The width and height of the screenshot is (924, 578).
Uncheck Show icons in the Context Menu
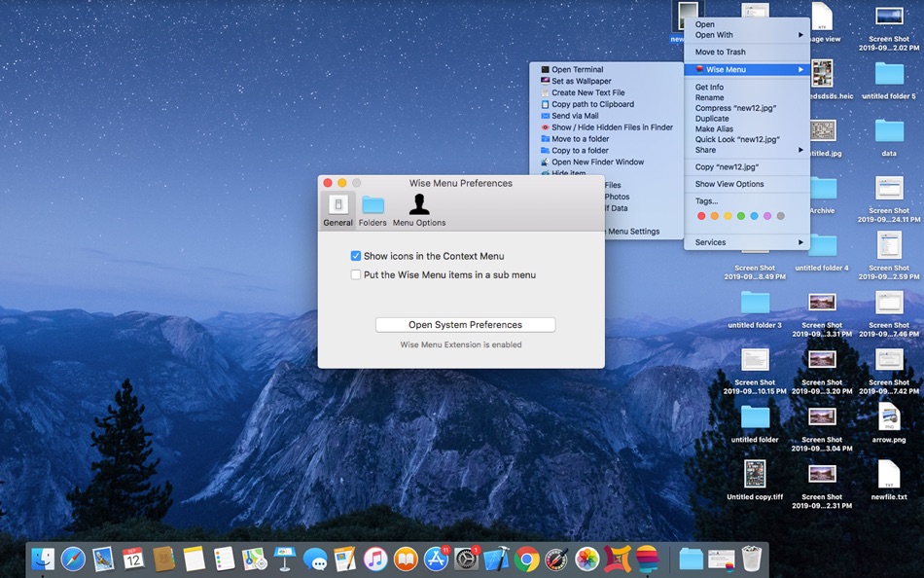(x=355, y=256)
